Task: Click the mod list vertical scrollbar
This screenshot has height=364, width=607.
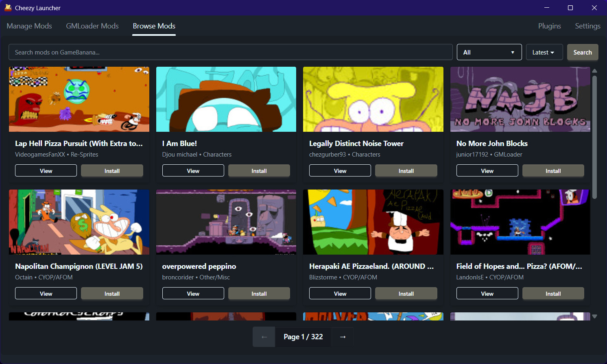Action: (x=594, y=137)
